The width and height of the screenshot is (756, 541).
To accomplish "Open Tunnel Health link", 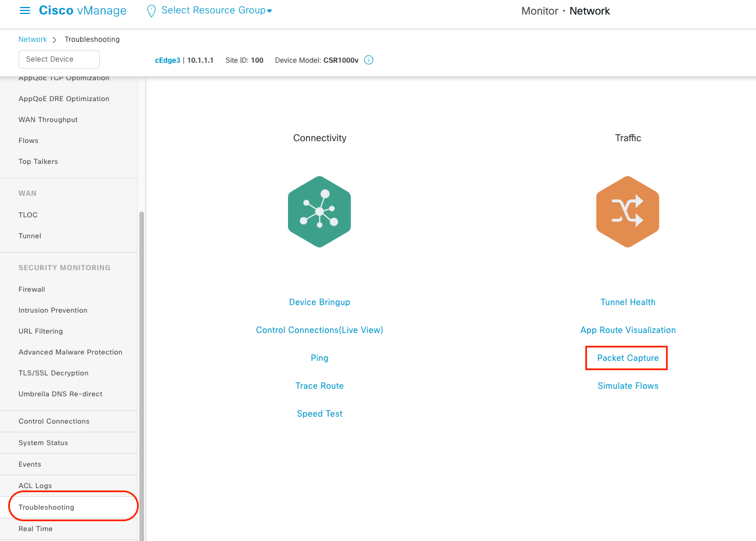I will (x=628, y=302).
